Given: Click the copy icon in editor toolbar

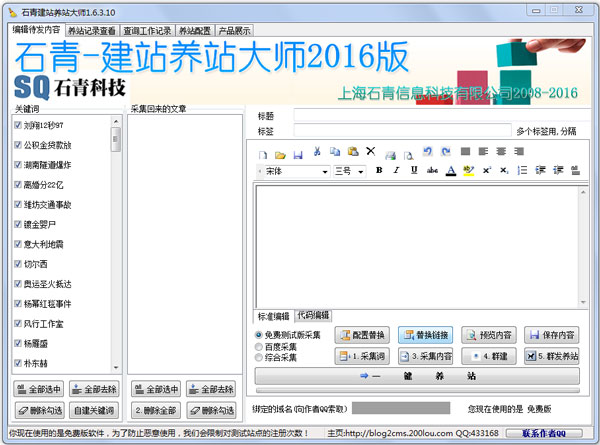Looking at the screenshot, I should (x=335, y=152).
